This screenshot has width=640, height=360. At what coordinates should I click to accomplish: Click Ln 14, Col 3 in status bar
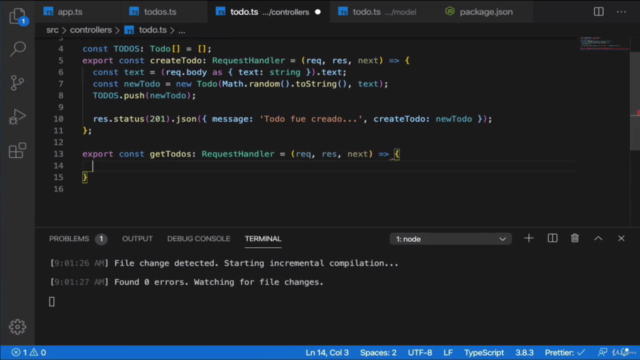[327, 352]
